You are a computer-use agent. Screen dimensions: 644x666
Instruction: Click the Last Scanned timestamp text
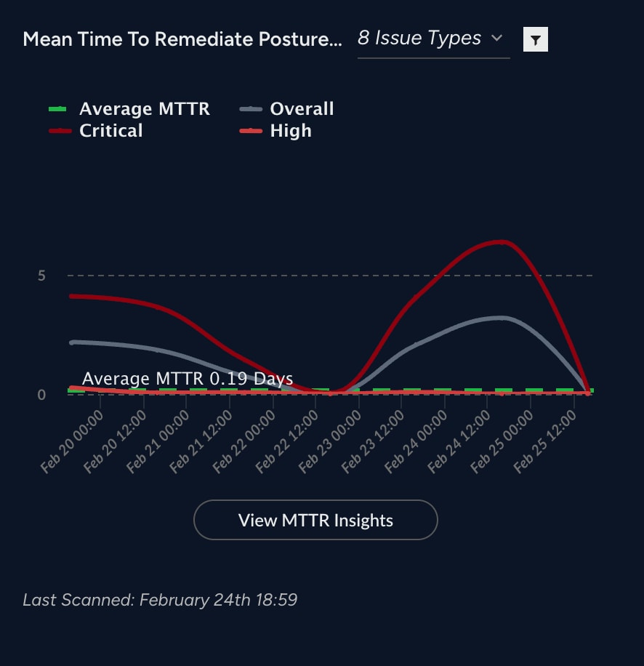tap(160, 600)
